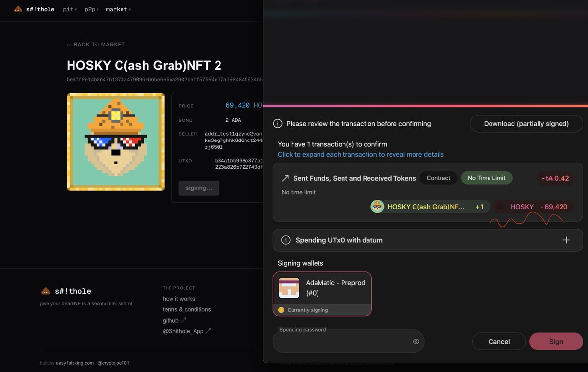The height and width of the screenshot is (372, 588).
Task: Open the pit dropdown menu
Action: click(70, 9)
